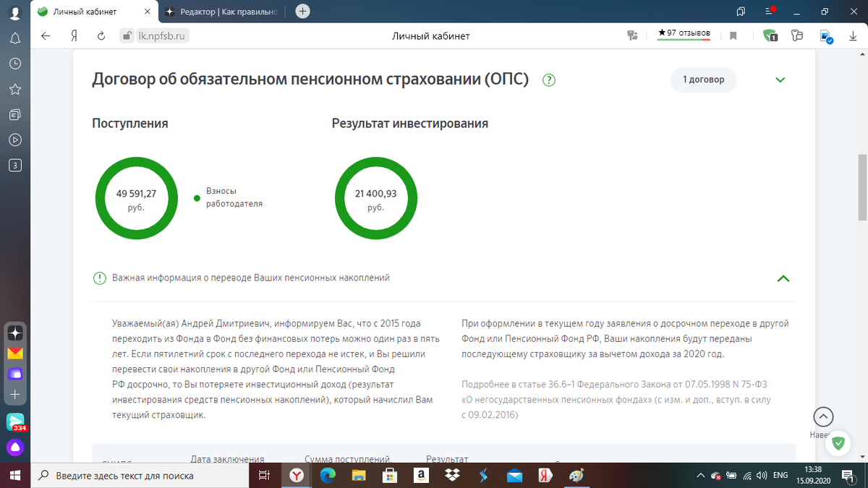The image size is (868, 488).
Task: Open the browser profile avatar
Action: coord(14,12)
